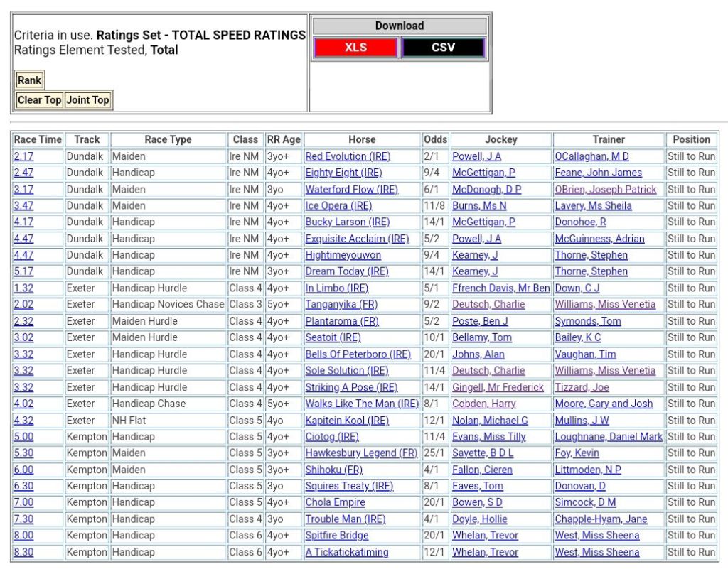
Task: Click the Joint Top button
Action: pyautogui.click(x=88, y=100)
